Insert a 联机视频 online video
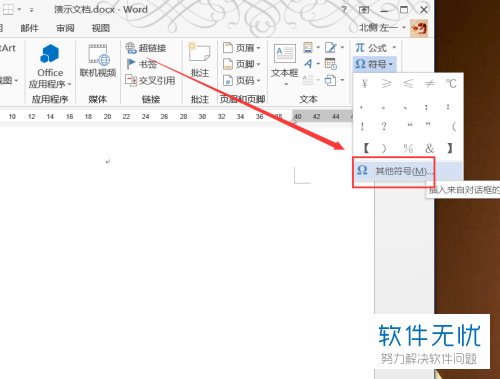The width and height of the screenshot is (500, 379). [x=98, y=61]
